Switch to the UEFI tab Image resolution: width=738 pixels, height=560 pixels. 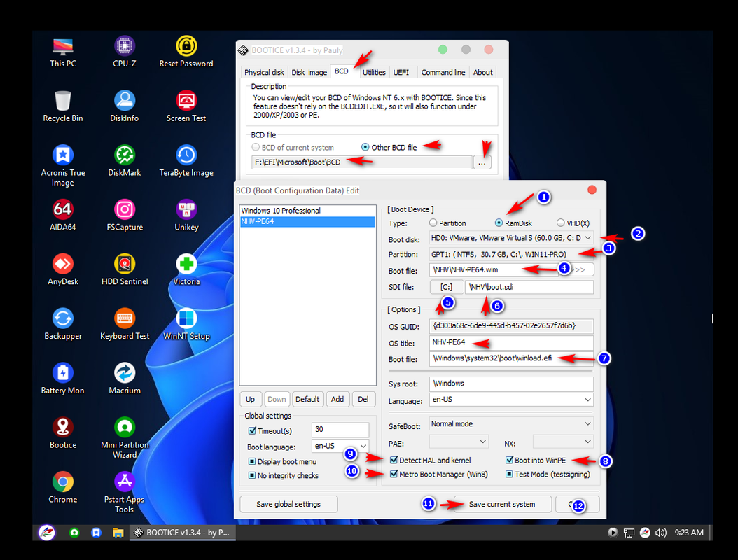401,72
